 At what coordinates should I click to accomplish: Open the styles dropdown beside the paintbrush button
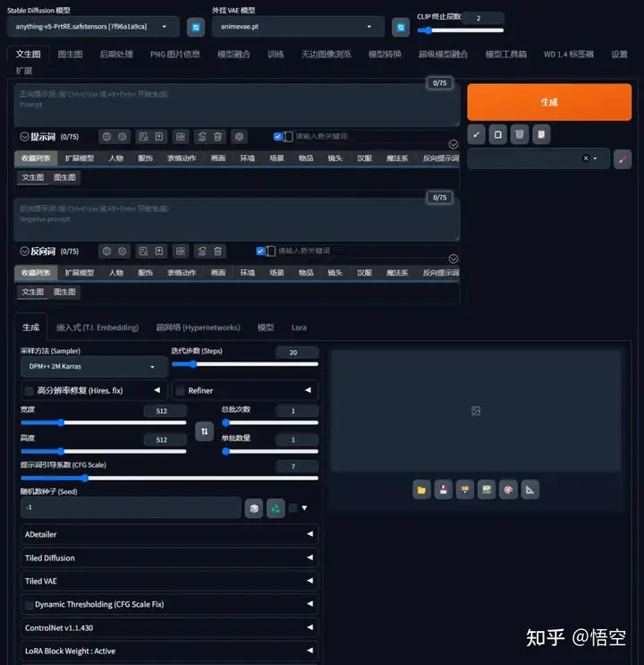point(538,158)
